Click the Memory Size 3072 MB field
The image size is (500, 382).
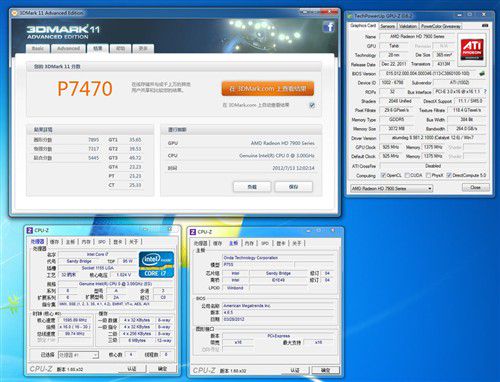coord(397,129)
